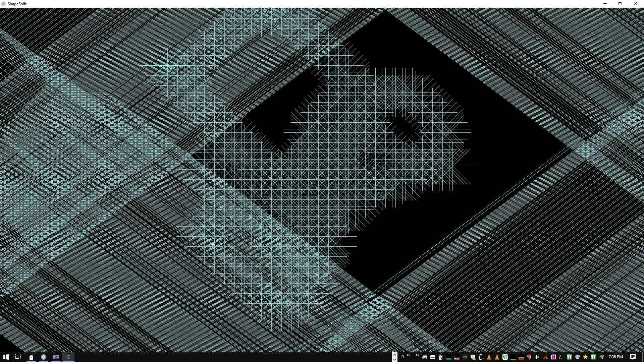Screen dimensions: 644x362
Task: Select the ShapeShift green circle taskbar button
Action: point(68,357)
